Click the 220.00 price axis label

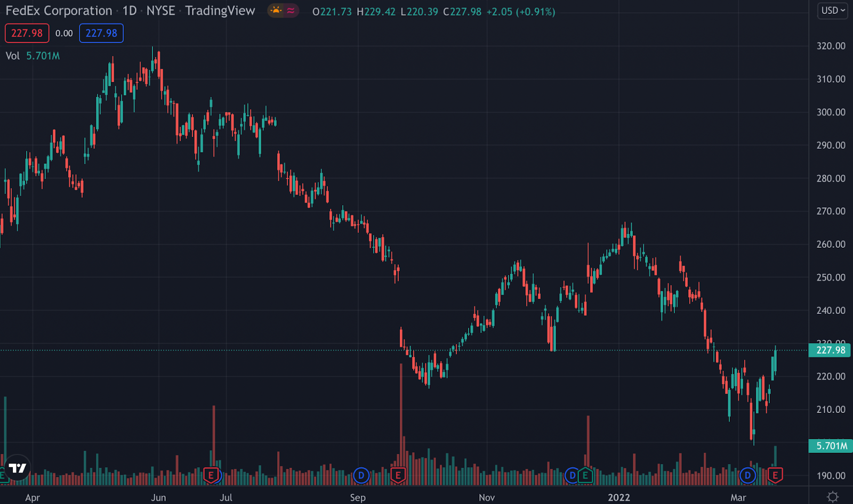point(831,376)
